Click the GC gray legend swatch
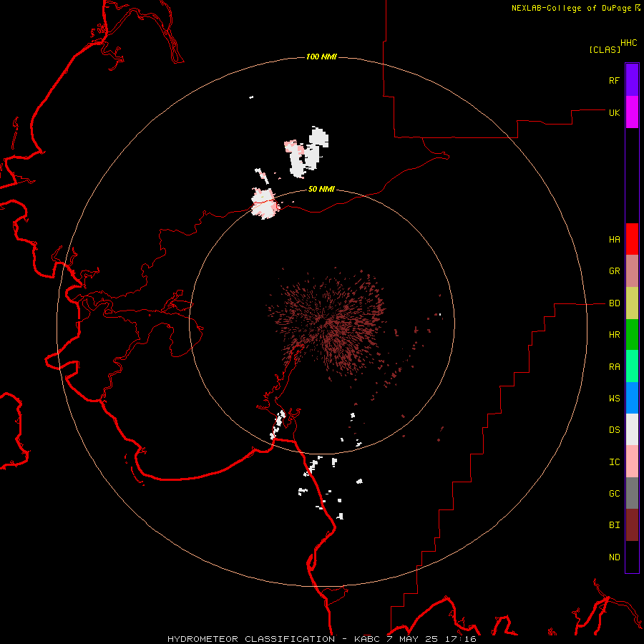This screenshot has width=644, height=644. point(632,493)
